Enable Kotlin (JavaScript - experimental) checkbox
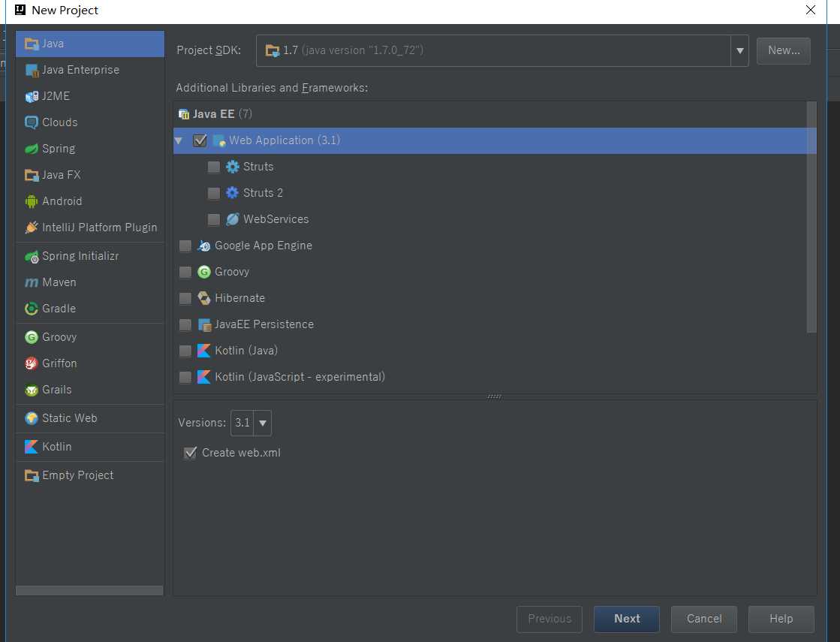840x642 pixels. click(185, 377)
